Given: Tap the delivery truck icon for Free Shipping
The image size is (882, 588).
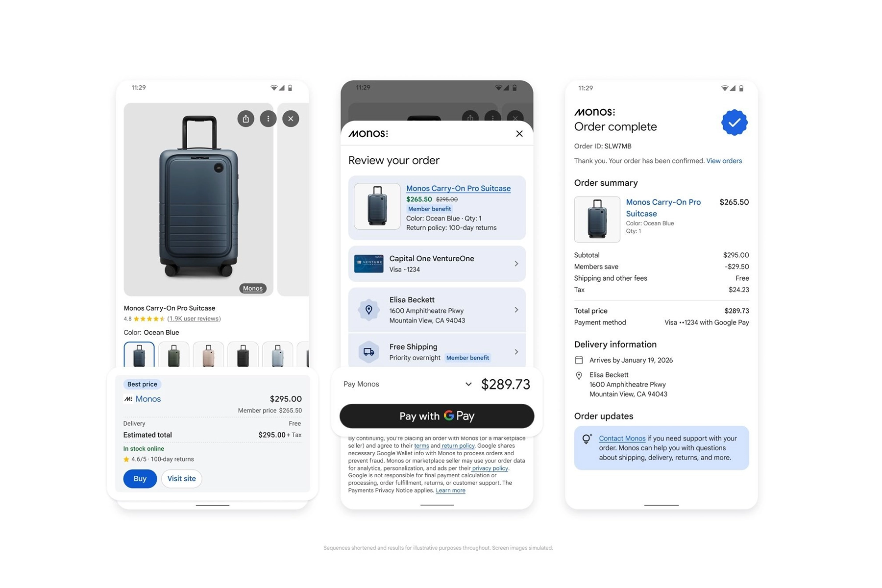Looking at the screenshot, I should [x=369, y=352].
